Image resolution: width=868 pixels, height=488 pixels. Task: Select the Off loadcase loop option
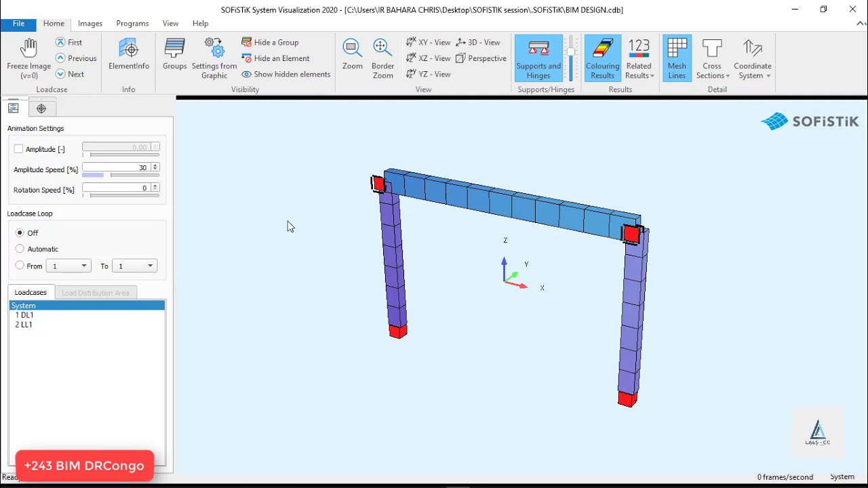coord(20,232)
